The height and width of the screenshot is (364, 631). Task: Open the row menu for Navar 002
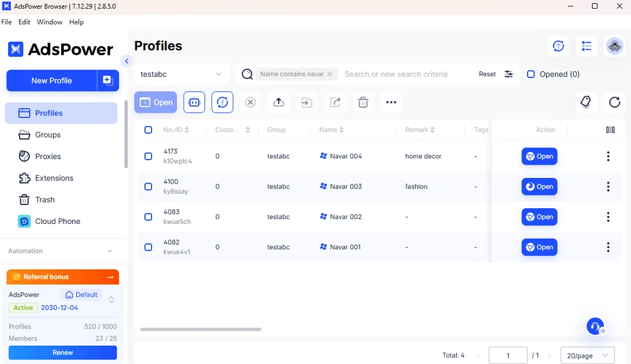tap(608, 217)
